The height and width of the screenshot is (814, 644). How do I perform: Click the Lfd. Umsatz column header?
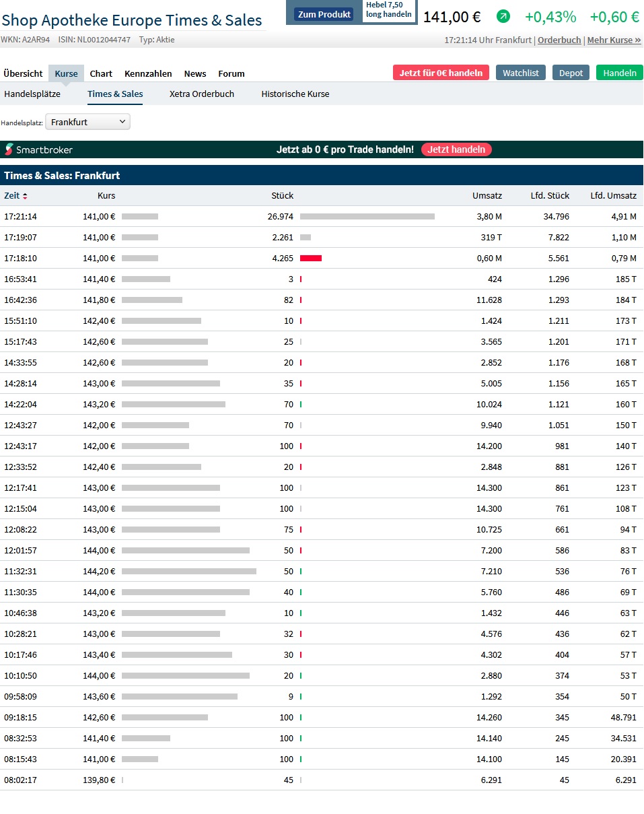click(x=614, y=196)
